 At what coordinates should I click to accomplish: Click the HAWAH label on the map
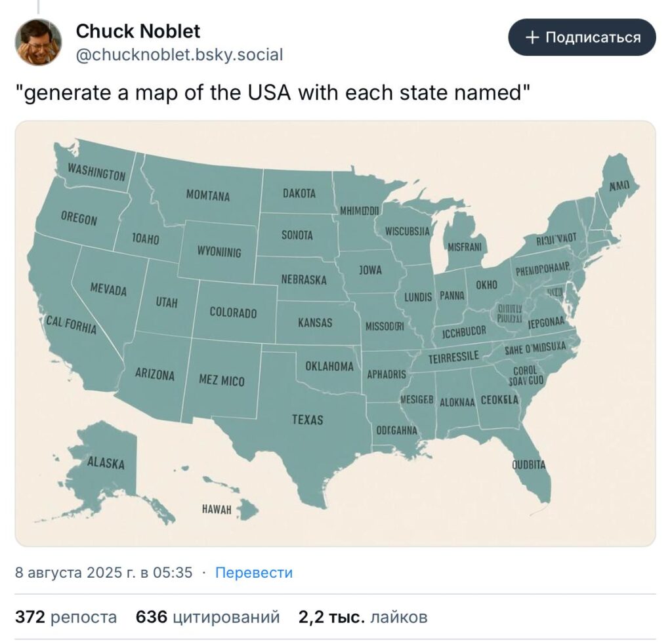click(x=217, y=510)
